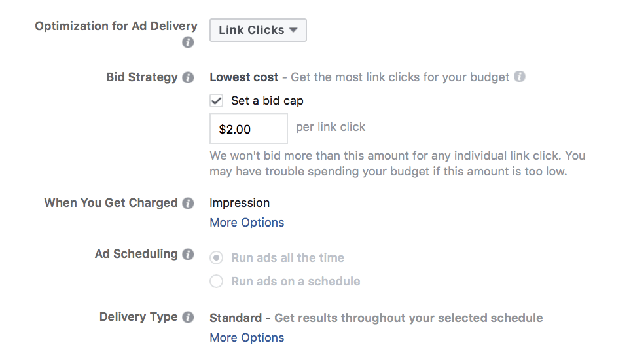
Task: Click the Optimization for Ad Delivery label
Action: tap(116, 27)
